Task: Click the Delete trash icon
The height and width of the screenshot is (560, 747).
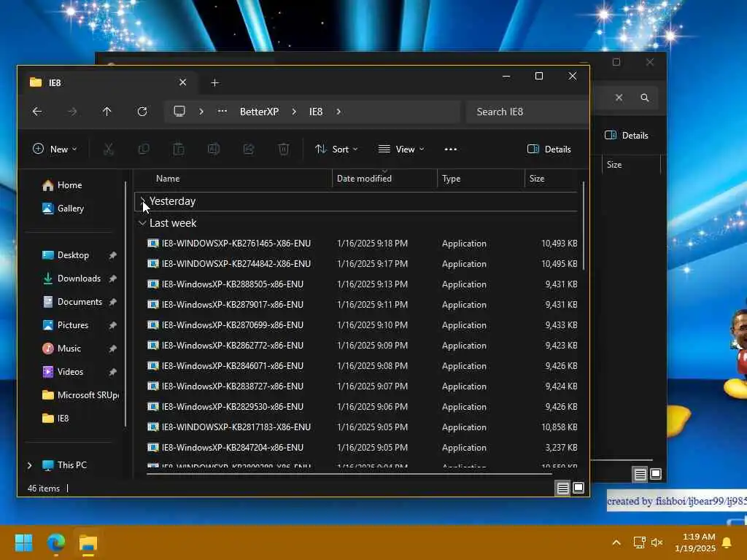Action: 284,149
